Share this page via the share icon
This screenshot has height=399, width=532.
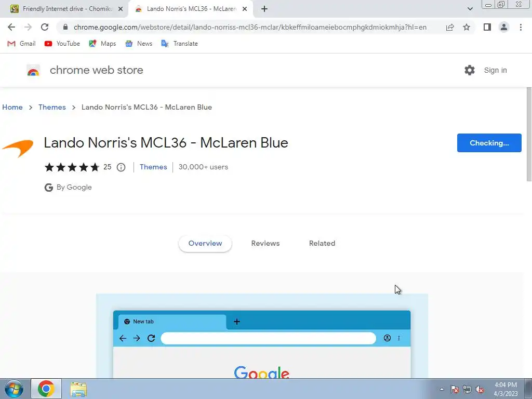coord(450,27)
